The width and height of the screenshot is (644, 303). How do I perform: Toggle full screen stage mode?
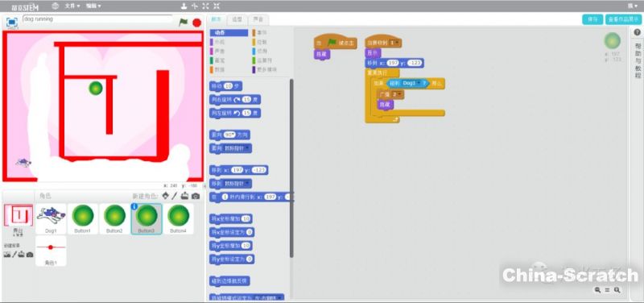pyautogui.click(x=12, y=23)
